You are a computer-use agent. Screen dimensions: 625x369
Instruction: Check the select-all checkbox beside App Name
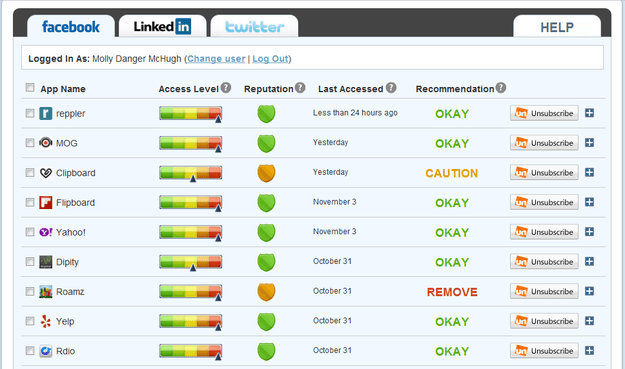click(x=30, y=88)
